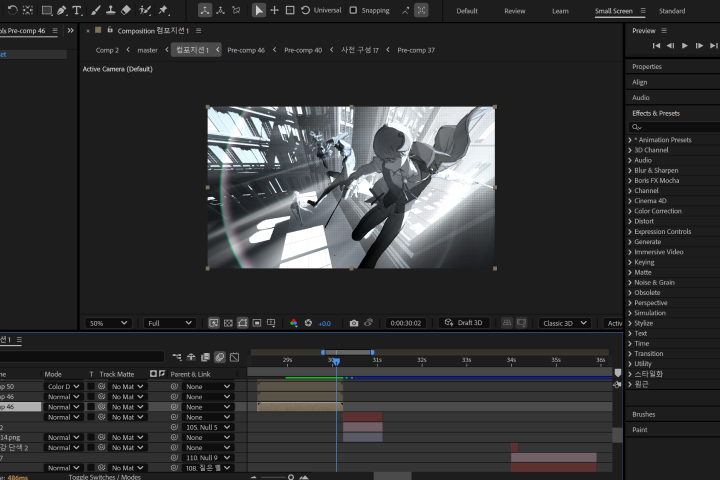The width and height of the screenshot is (720, 480).
Task: Toggle the composition viewer lock icon
Action: click(110, 30)
